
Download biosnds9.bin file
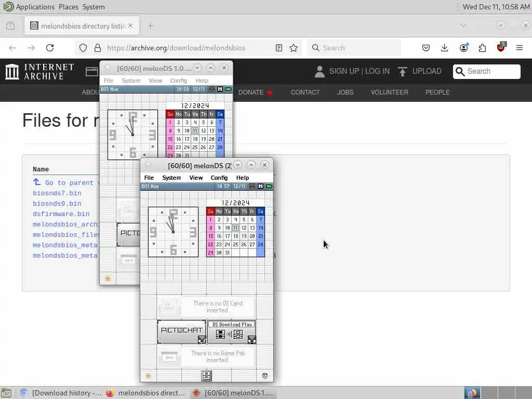(x=57, y=204)
